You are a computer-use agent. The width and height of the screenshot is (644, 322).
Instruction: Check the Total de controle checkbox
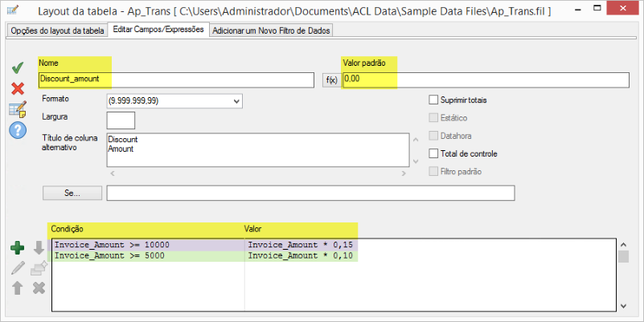pyautogui.click(x=434, y=153)
